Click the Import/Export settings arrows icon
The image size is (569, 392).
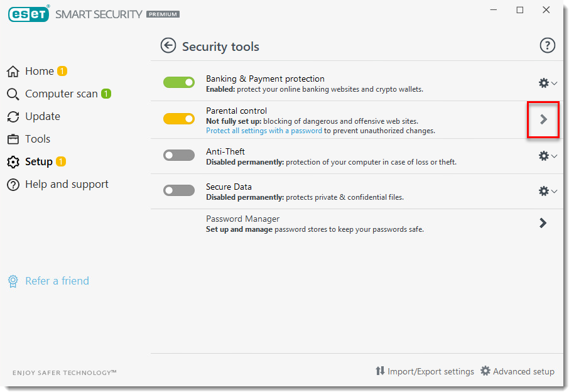click(x=381, y=371)
